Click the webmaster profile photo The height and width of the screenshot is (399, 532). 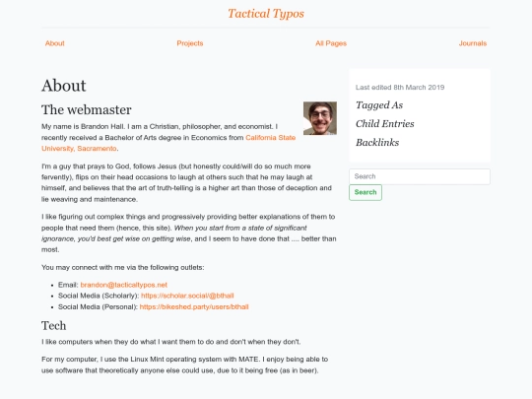click(x=320, y=118)
